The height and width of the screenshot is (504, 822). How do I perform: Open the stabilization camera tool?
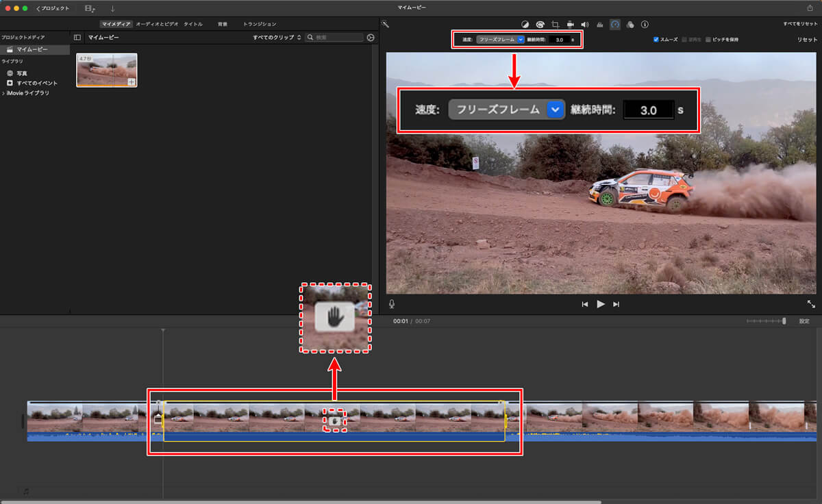pyautogui.click(x=570, y=24)
